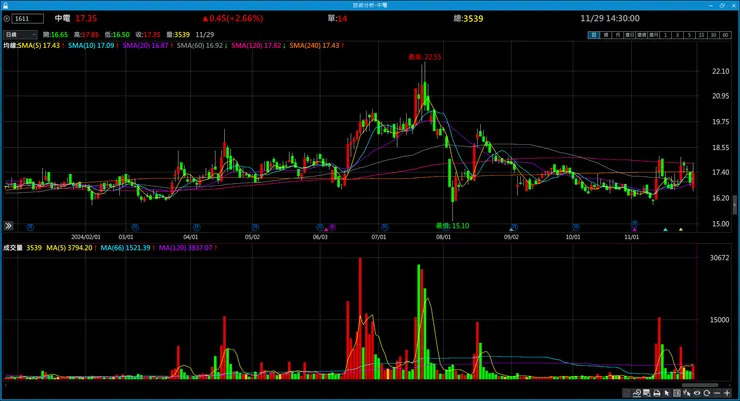Click the left scroll arrow under volume chart
The image size is (740, 401).
(x=6, y=385)
